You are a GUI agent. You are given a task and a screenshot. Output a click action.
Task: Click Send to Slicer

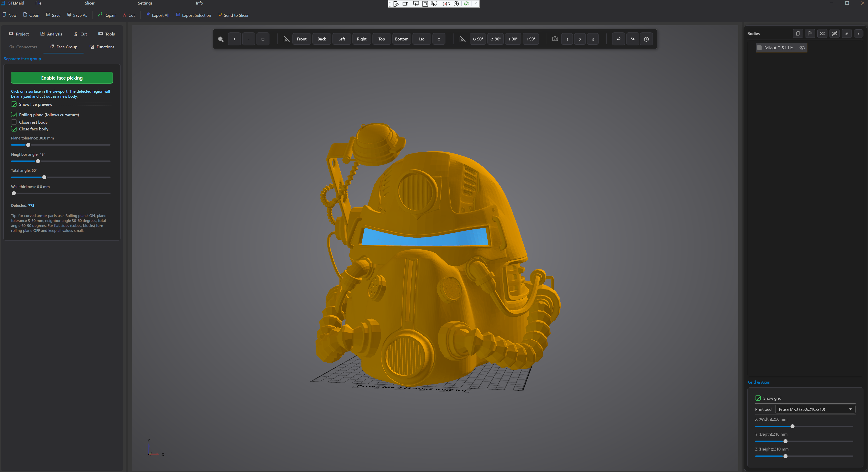click(x=233, y=15)
